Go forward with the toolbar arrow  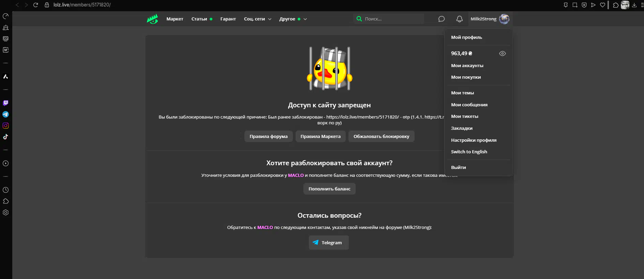[x=26, y=5]
